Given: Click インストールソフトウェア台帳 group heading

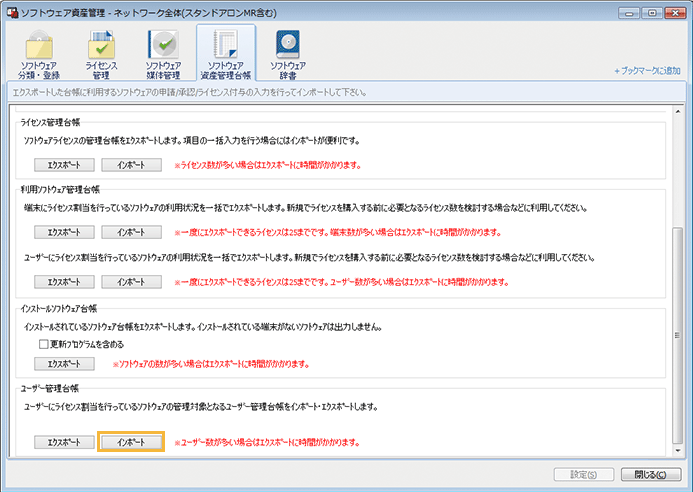Looking at the screenshot, I should [x=59, y=309].
